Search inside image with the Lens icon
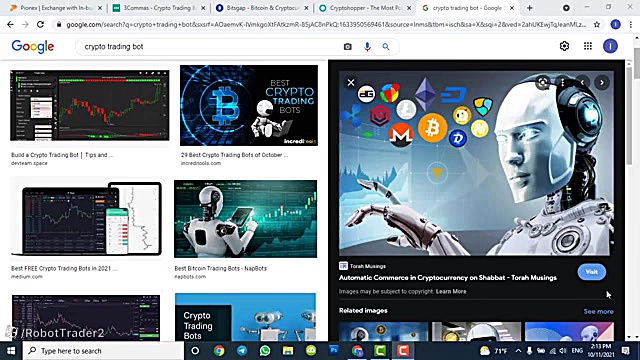 pyautogui.click(x=542, y=83)
